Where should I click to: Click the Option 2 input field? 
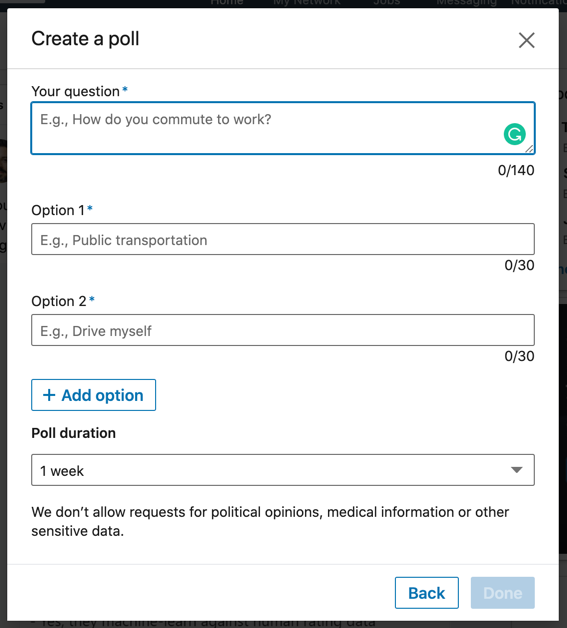pyautogui.click(x=283, y=330)
